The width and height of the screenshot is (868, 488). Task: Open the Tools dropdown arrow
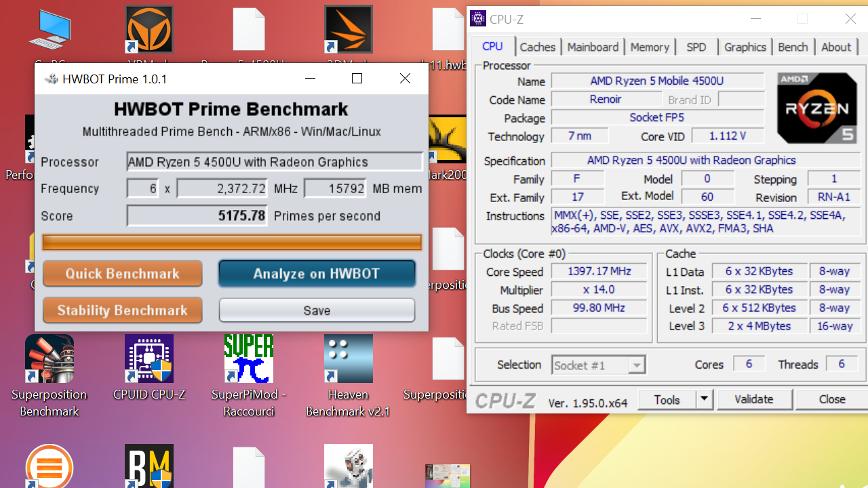[x=705, y=399]
